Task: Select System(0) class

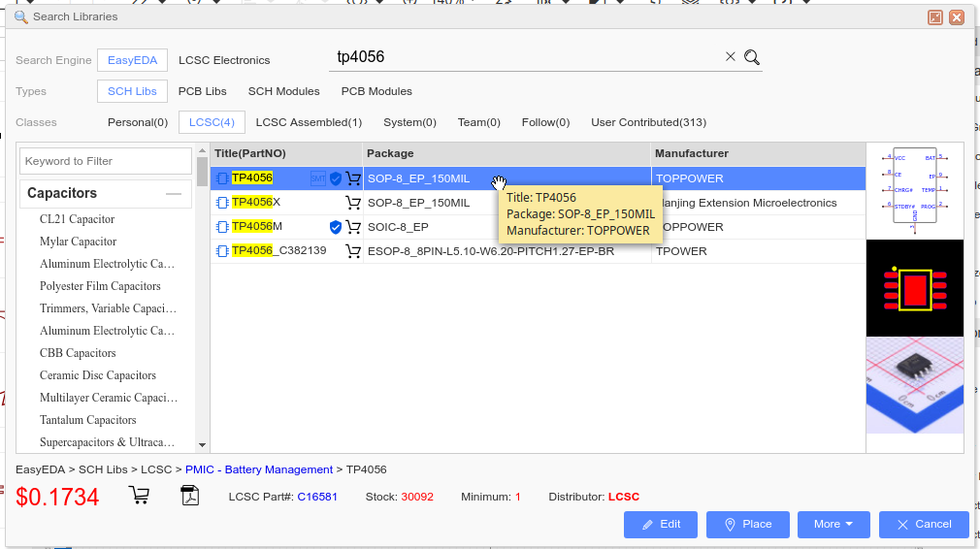Action: 410,122
